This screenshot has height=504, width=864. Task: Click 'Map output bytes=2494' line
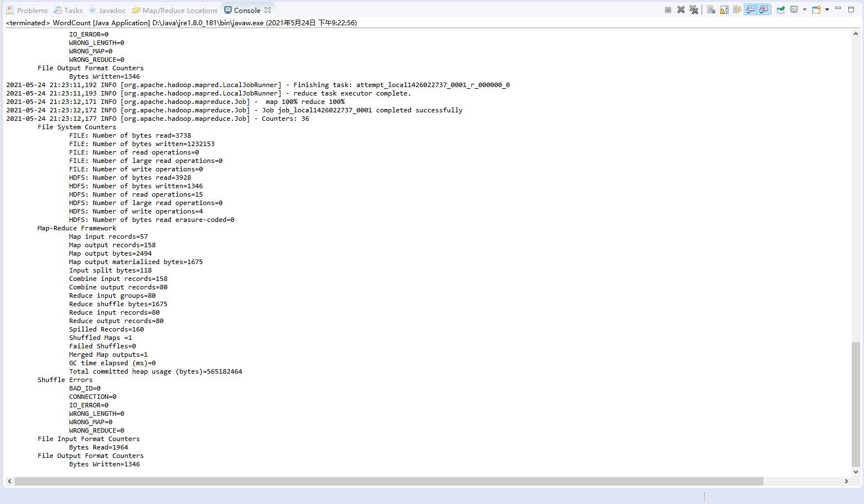[110, 253]
